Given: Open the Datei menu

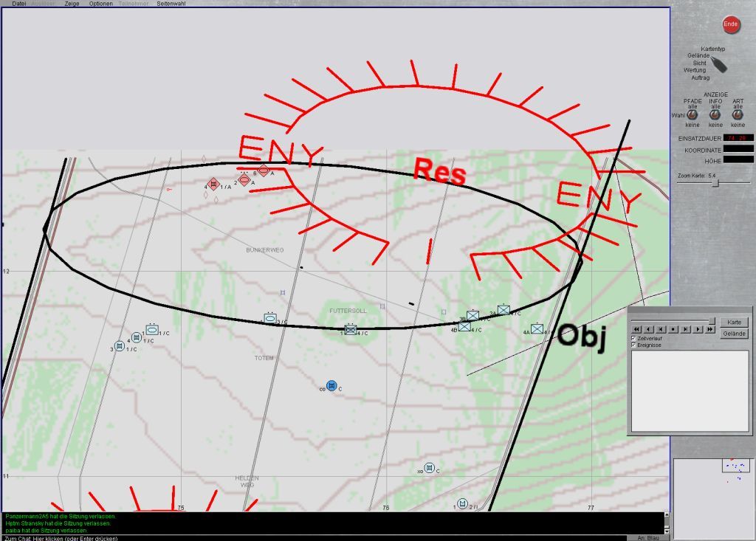Looking at the screenshot, I should click(19, 4).
